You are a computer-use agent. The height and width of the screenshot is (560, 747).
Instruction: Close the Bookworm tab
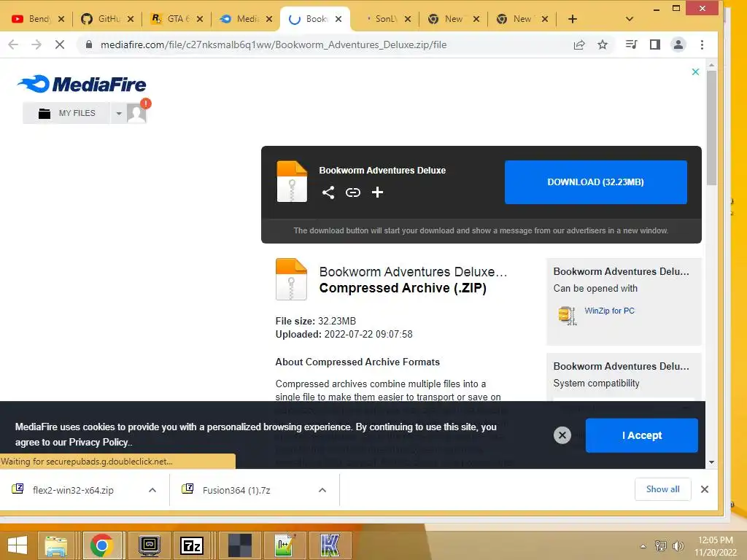338,19
